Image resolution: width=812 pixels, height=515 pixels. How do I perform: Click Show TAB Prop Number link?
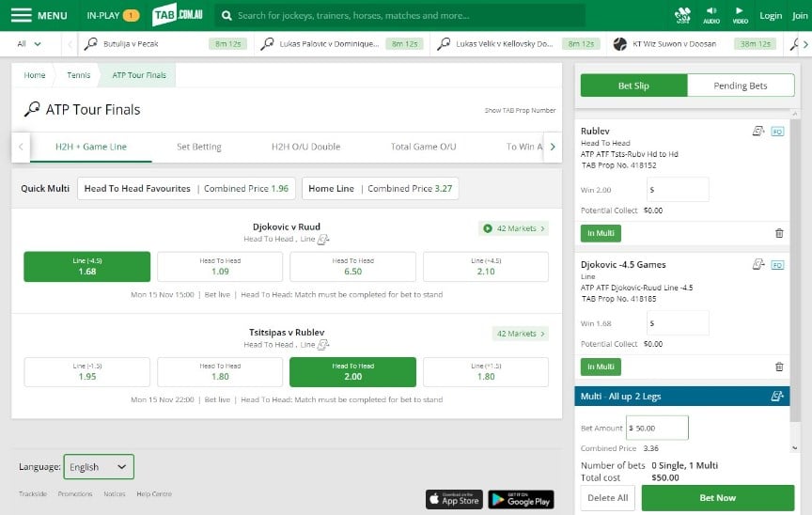[x=520, y=110]
